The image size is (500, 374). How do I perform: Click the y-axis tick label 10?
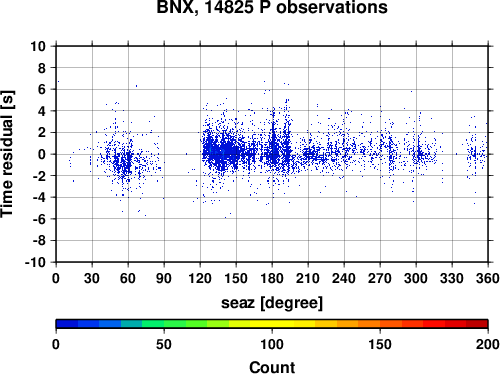[x=38, y=46]
